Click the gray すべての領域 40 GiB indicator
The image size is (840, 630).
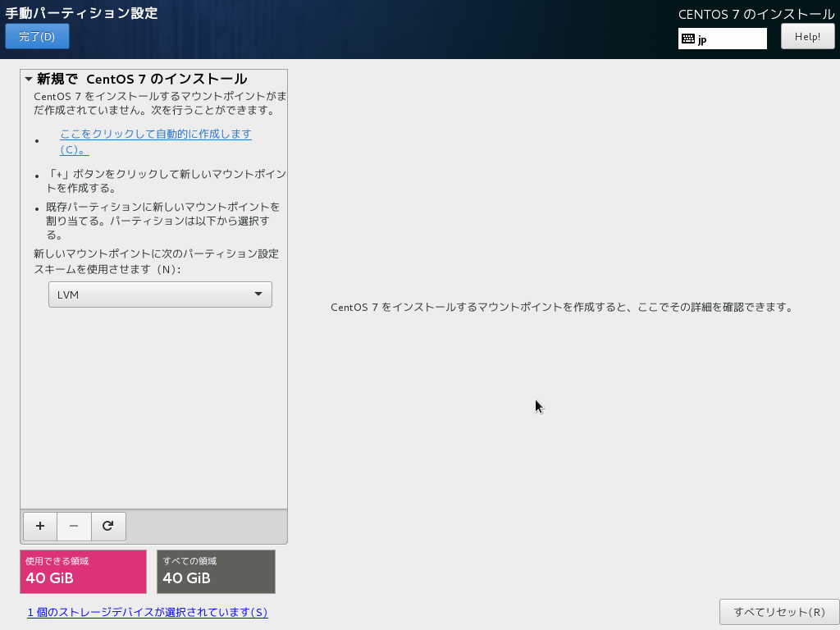click(216, 572)
